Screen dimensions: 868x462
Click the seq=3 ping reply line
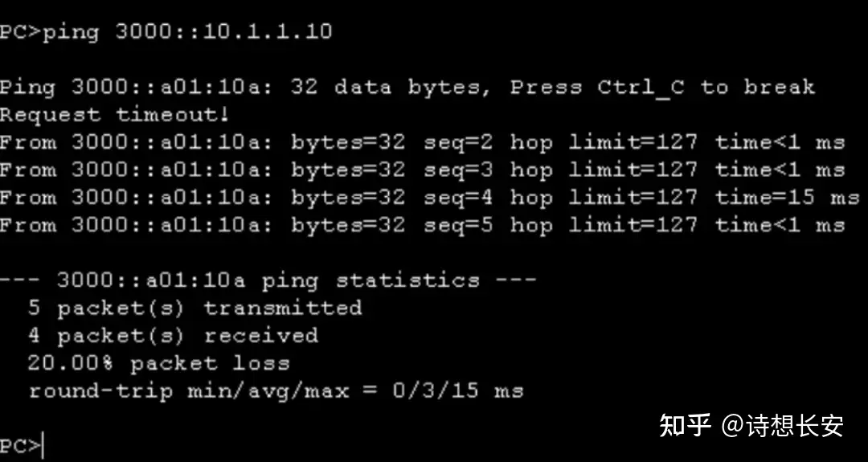[422, 170]
